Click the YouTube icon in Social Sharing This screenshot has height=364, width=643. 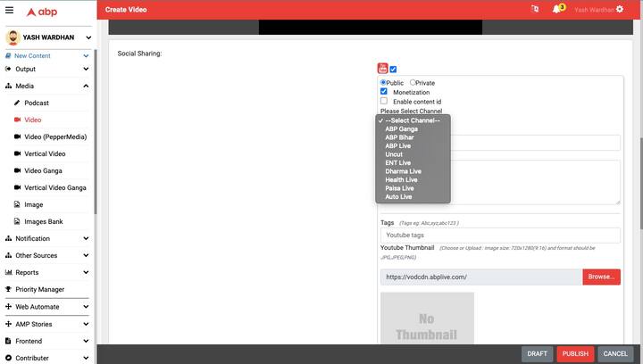pyautogui.click(x=382, y=69)
